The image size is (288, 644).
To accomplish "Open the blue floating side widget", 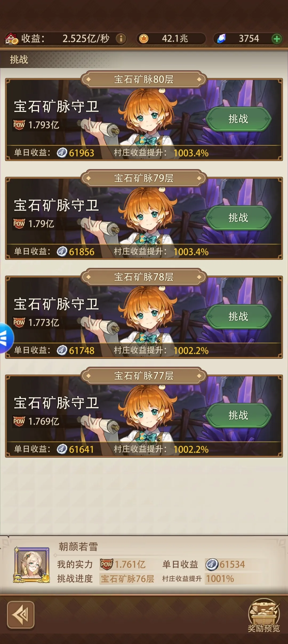I will coord(6,338).
